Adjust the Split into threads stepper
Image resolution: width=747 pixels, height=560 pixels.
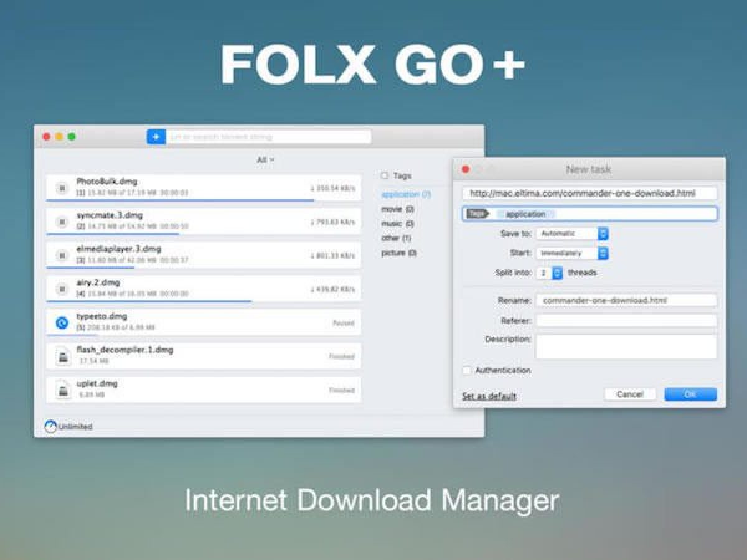click(558, 273)
